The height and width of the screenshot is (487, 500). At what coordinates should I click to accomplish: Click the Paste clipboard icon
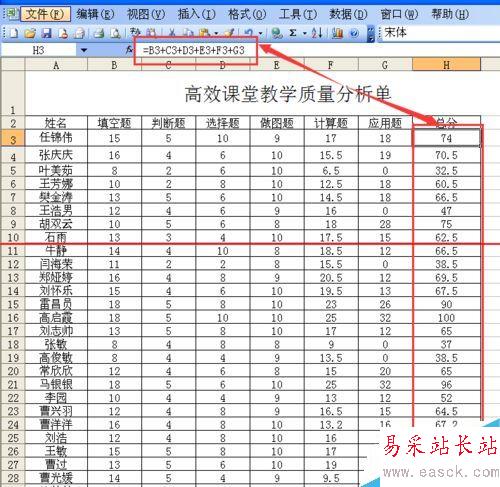click(204, 33)
